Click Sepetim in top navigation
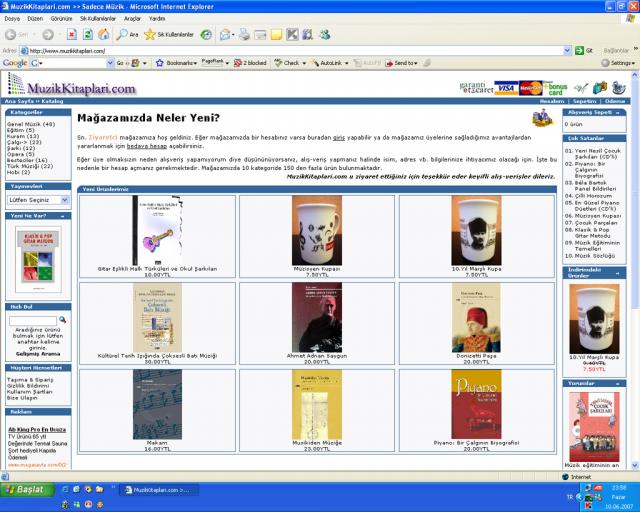The height and width of the screenshot is (512, 640). click(584, 101)
